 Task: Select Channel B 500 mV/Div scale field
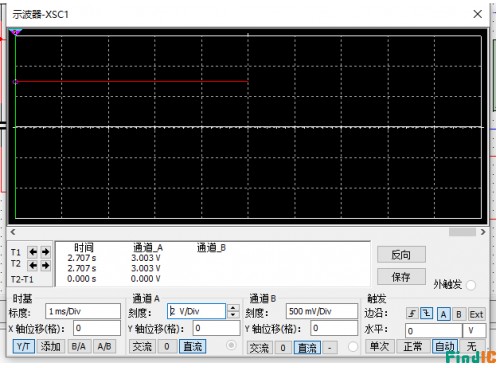coord(322,311)
